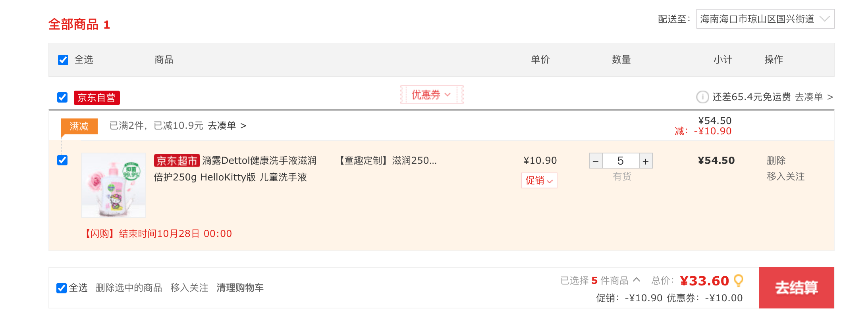Deselect the Dettol product checkbox
Image resolution: width=868 pixels, height=318 pixels.
(x=62, y=160)
